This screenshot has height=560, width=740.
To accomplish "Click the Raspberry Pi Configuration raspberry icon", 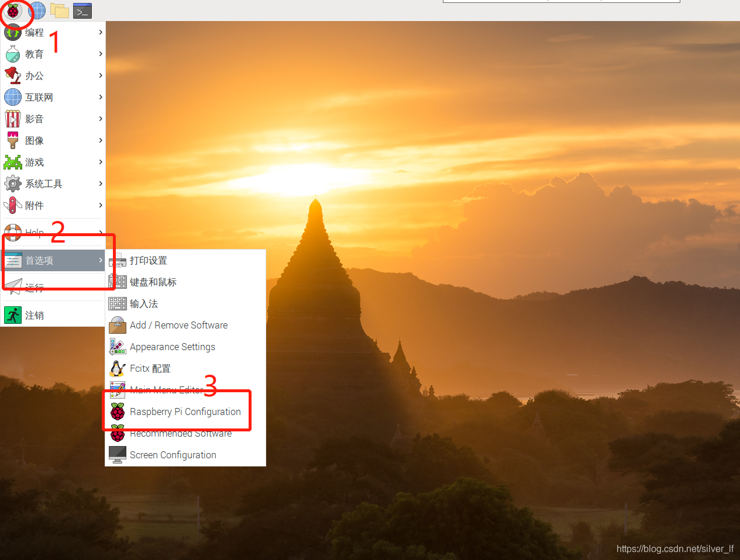I will click(x=118, y=412).
